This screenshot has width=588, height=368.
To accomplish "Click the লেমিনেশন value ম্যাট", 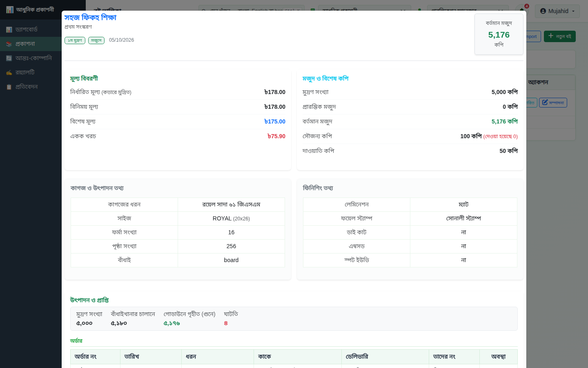I will click(463, 204).
